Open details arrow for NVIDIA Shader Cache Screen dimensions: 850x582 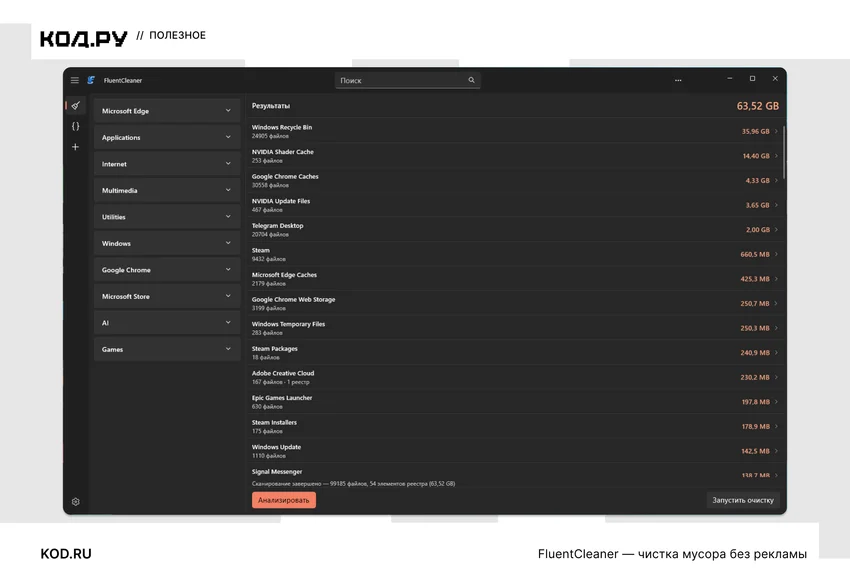point(776,156)
